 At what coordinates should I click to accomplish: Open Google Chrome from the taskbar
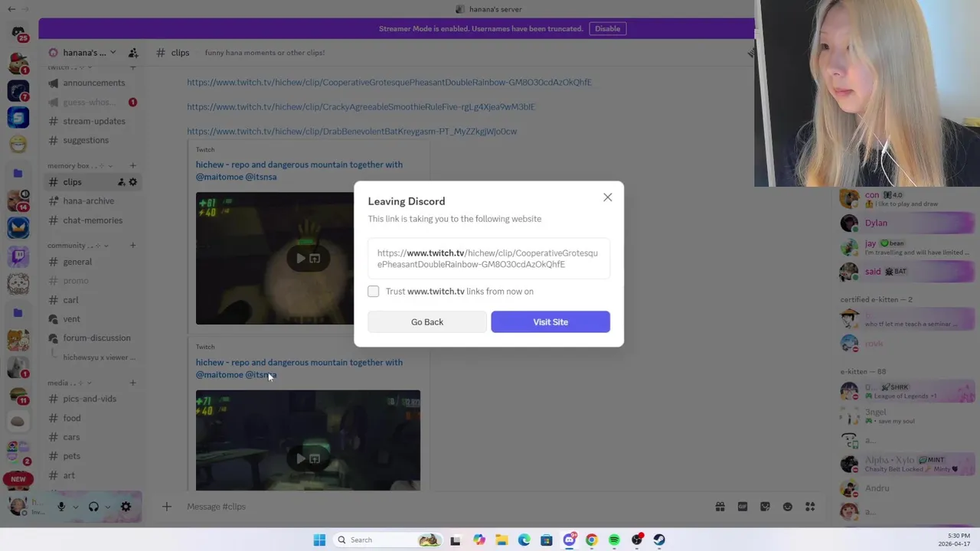click(591, 540)
